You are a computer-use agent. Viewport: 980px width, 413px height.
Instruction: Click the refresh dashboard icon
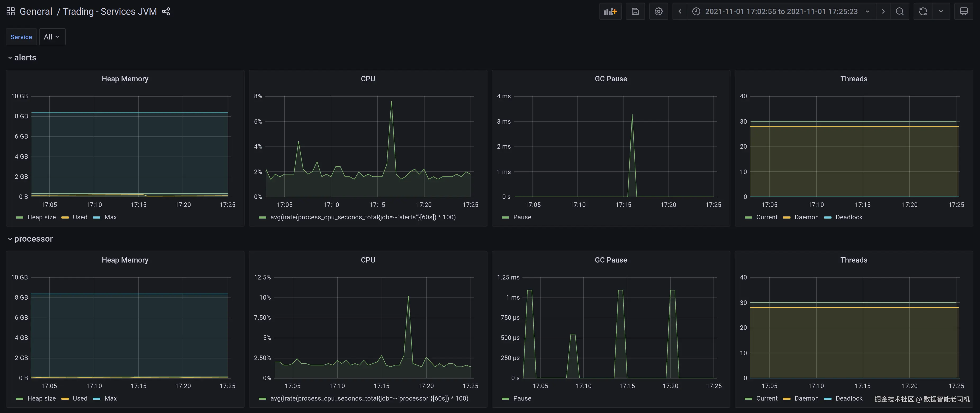[x=923, y=11]
